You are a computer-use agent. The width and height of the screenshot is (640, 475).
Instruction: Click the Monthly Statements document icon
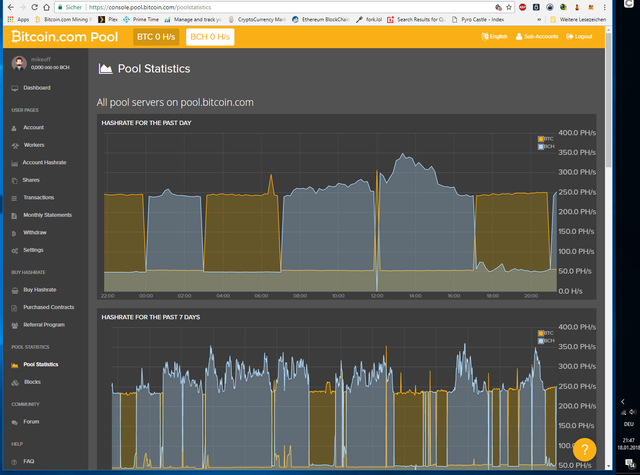(x=14, y=215)
